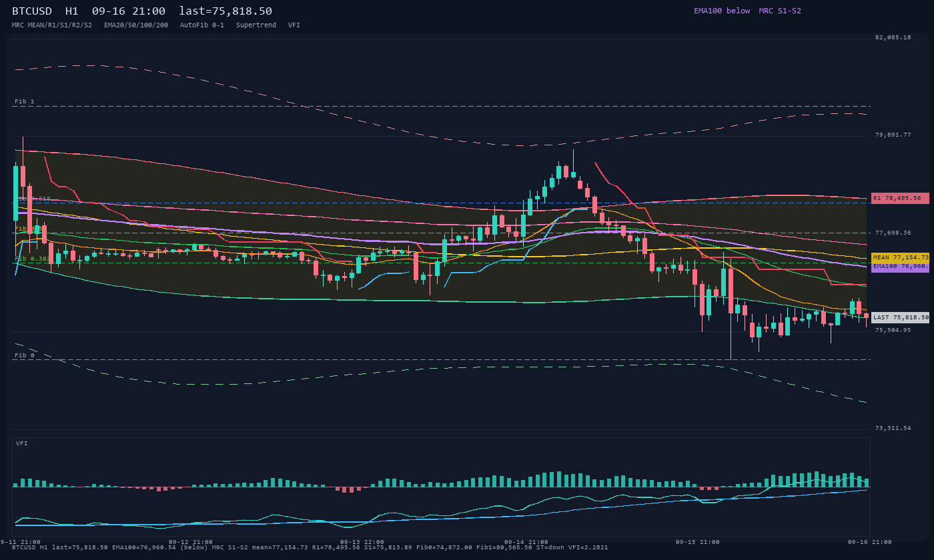Select the H1 timeframe label
934x560 pixels.
(x=71, y=11)
